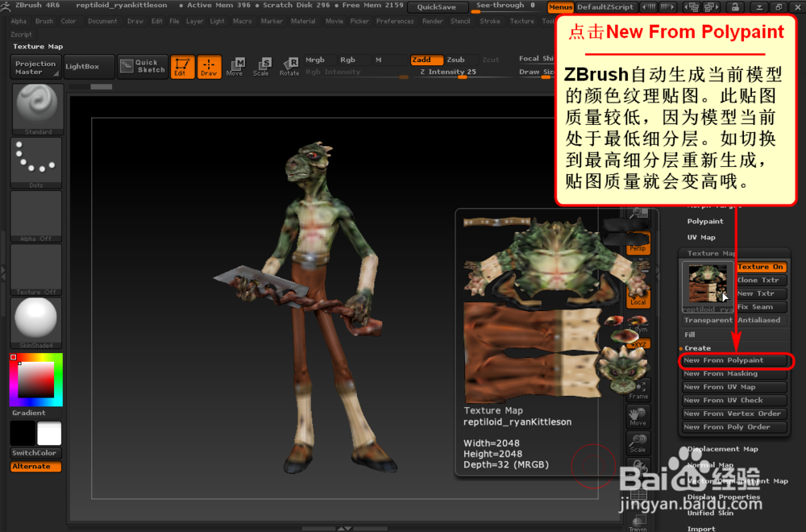Toggle Zadd sculpt mode

[x=426, y=60]
